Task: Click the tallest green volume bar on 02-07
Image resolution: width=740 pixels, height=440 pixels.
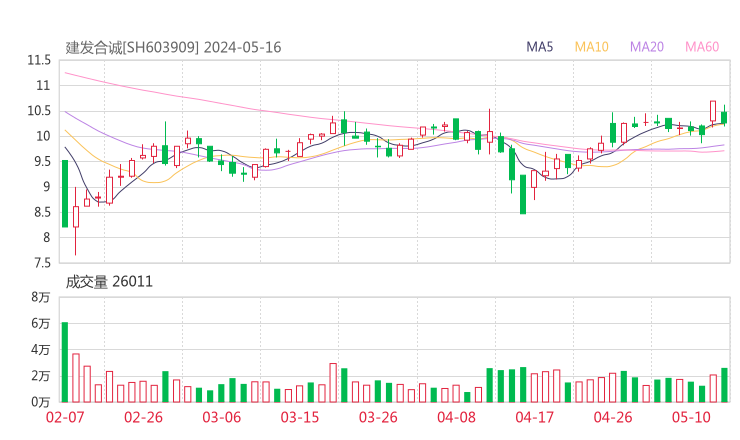Action: click(65, 362)
